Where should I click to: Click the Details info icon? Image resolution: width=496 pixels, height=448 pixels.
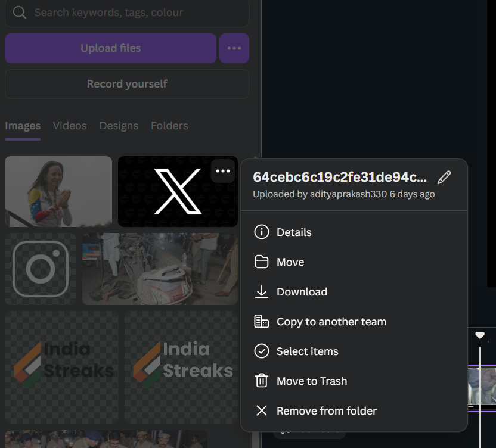(x=261, y=232)
